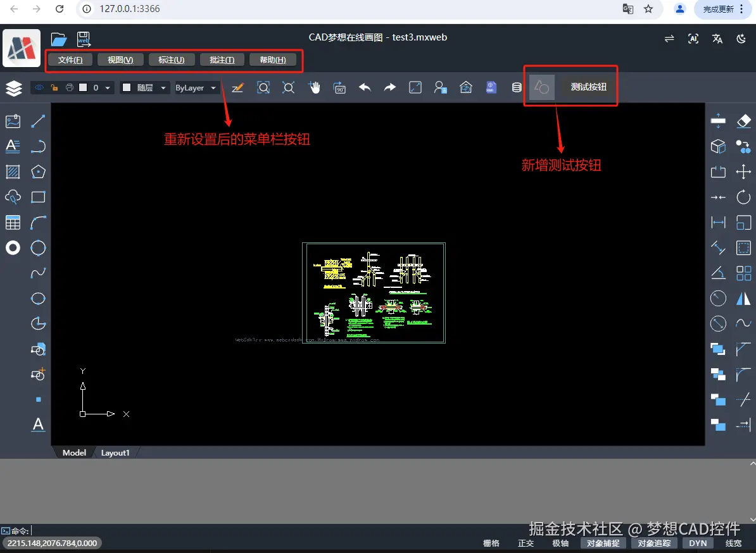Screen dimensions: 756x553
Task: Select the multiline text tool
Action: (x=13, y=146)
